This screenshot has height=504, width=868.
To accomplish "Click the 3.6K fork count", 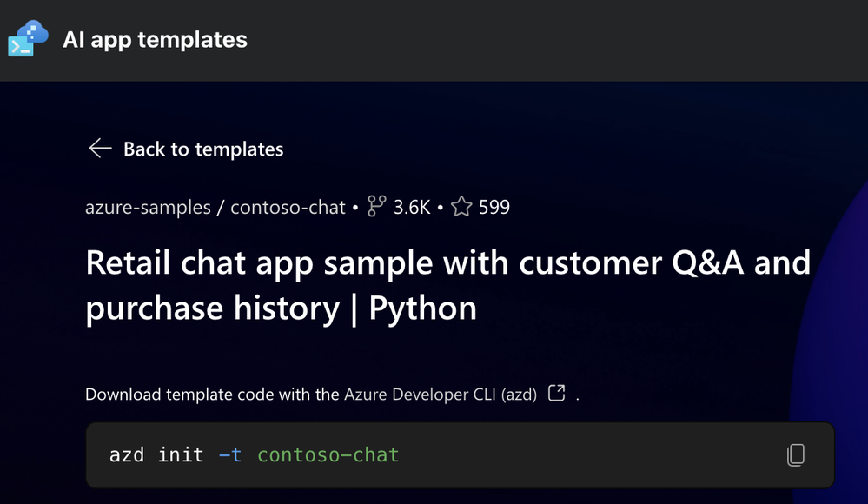I will [412, 208].
